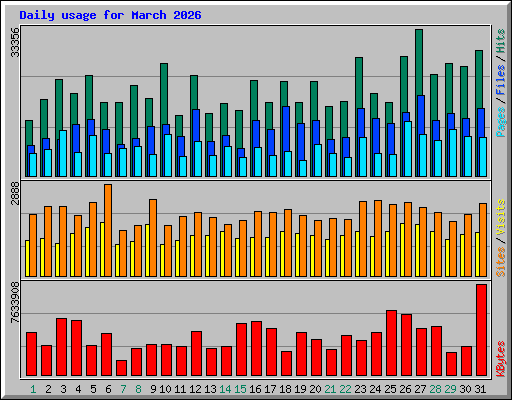This screenshot has width=512, height=400.
Task: Click day label 3 on the axis
Action: (63, 389)
